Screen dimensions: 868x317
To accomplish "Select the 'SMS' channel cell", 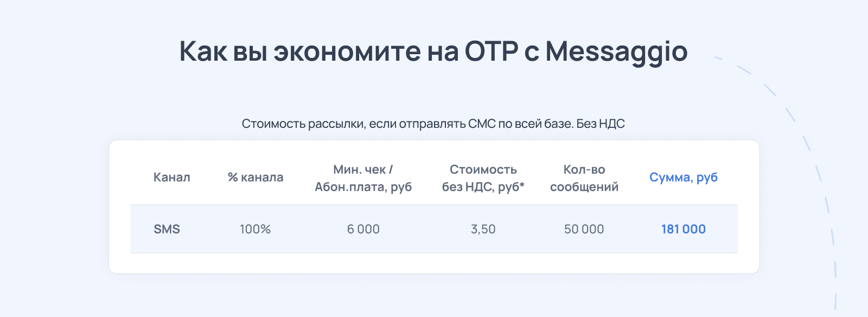I will [167, 229].
